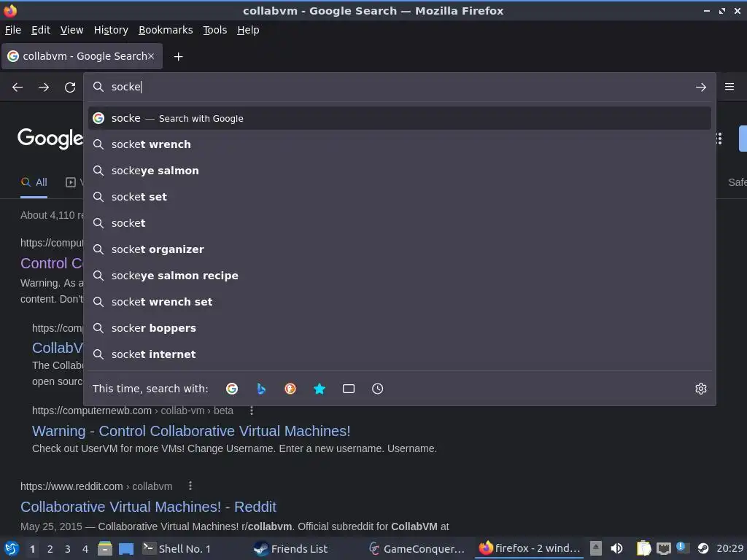
Task: Open firefox - 2 windows taskbar group
Action: (530, 548)
